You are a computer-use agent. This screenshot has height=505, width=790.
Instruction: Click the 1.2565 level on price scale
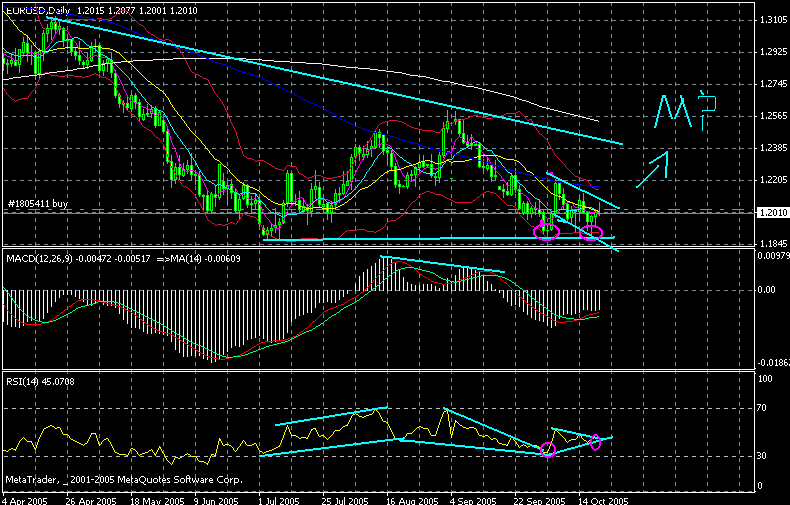tap(770, 116)
